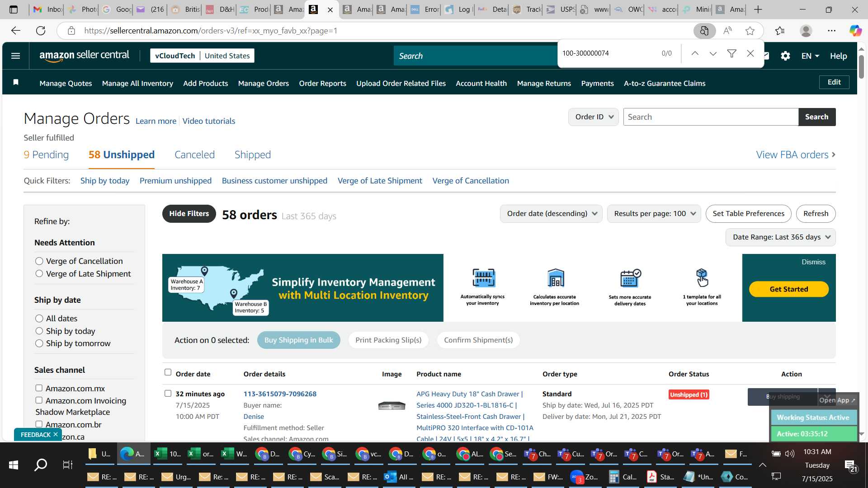868x488 pixels.
Task: Click the bookmark flag icon
Action: (16, 82)
